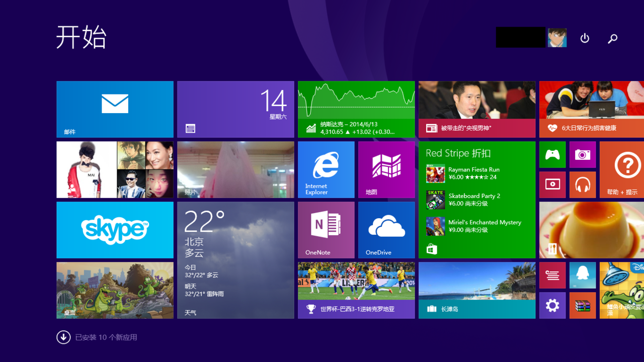Image resolution: width=644 pixels, height=362 pixels.
Task: Launch QQ penguin tile
Action: click(583, 275)
